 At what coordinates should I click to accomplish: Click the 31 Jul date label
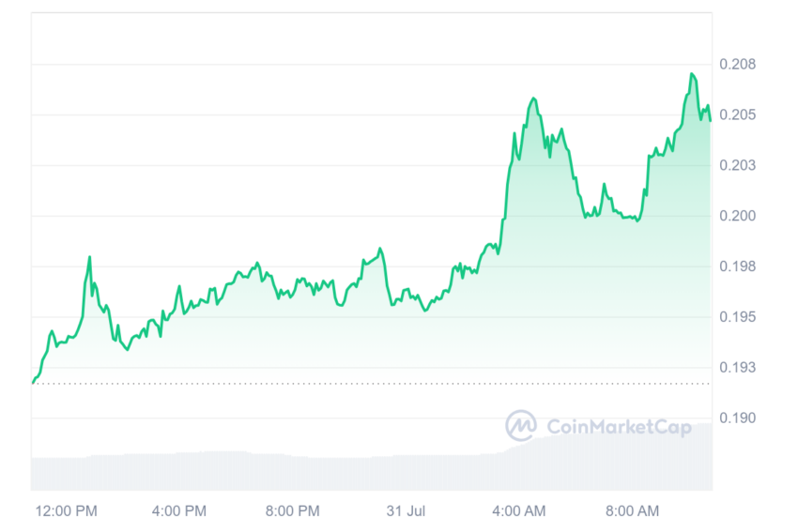(x=406, y=510)
